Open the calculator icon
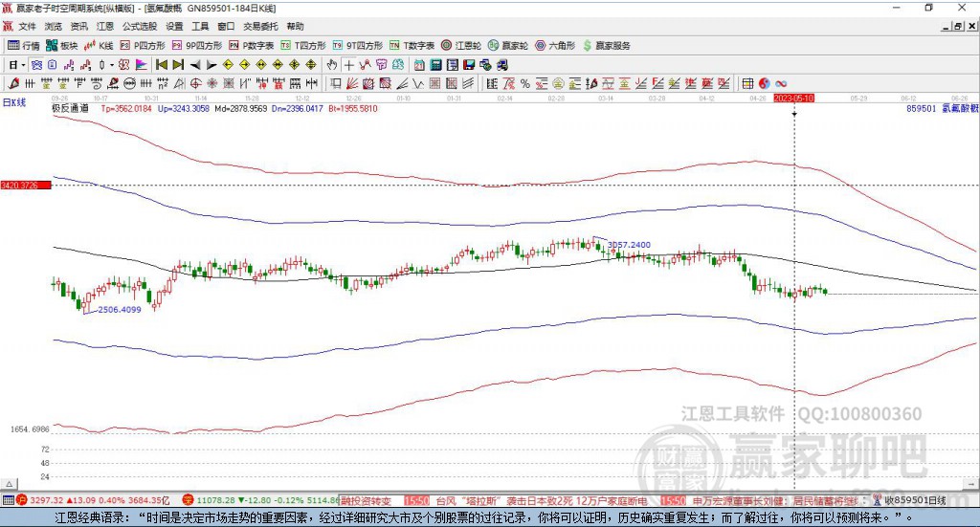 coord(435,65)
